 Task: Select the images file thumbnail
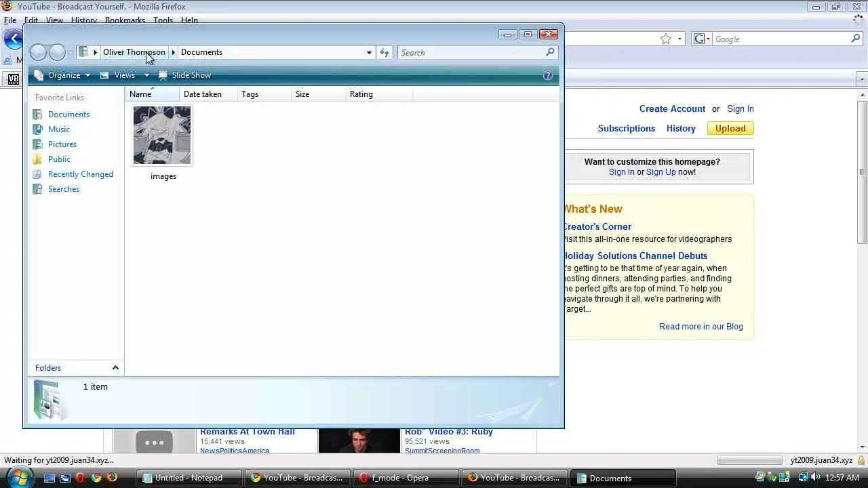click(x=162, y=136)
